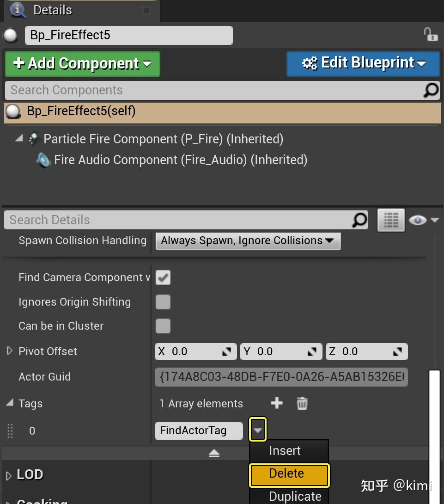The image size is (444, 504).
Task: Click the magnifier icon in Search Details
Action: 359,220
